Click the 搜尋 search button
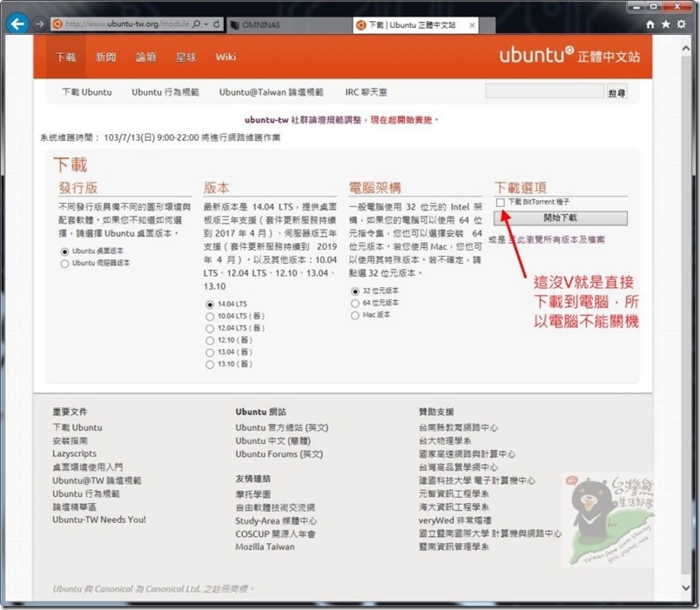 click(x=616, y=92)
